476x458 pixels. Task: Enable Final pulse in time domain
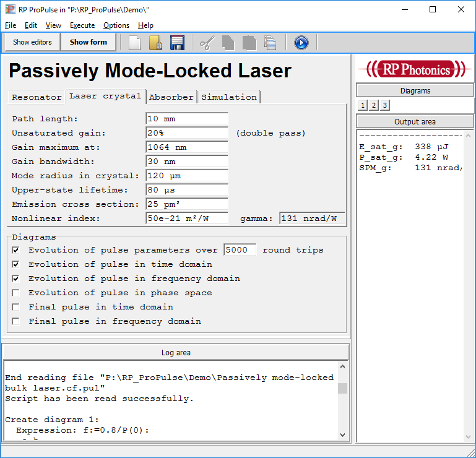point(16,307)
